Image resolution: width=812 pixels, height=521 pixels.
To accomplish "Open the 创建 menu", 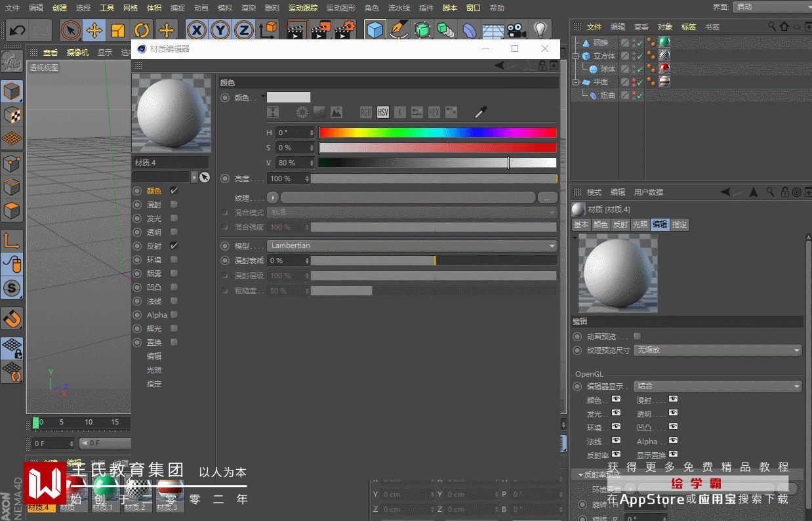I will tap(60, 8).
